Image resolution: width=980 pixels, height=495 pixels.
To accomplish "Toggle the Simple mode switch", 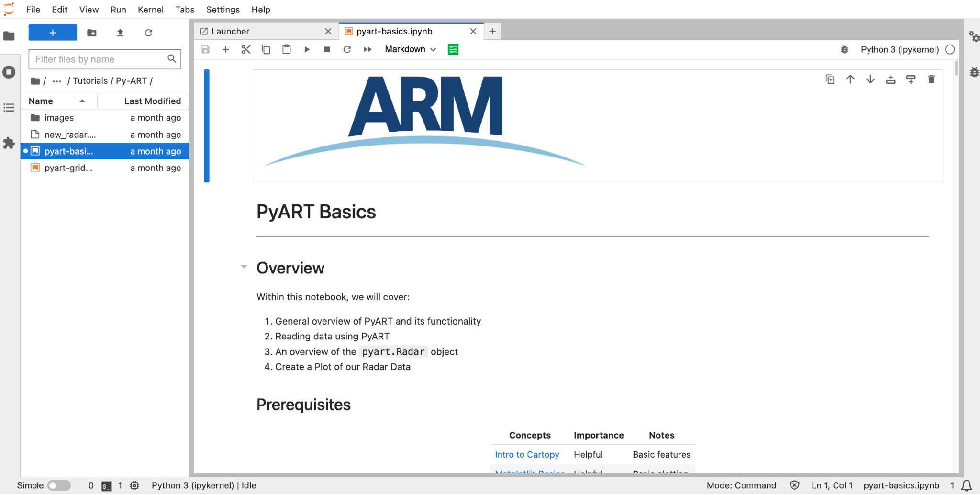I will click(59, 485).
